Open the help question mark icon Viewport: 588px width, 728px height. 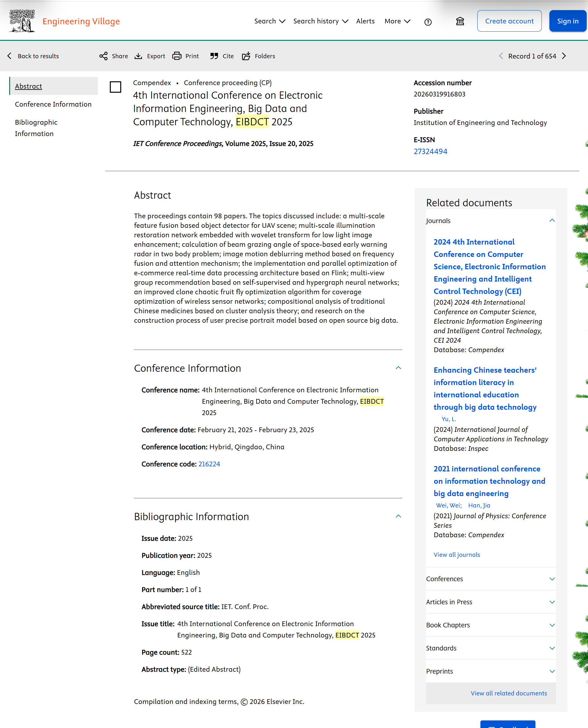tap(428, 22)
